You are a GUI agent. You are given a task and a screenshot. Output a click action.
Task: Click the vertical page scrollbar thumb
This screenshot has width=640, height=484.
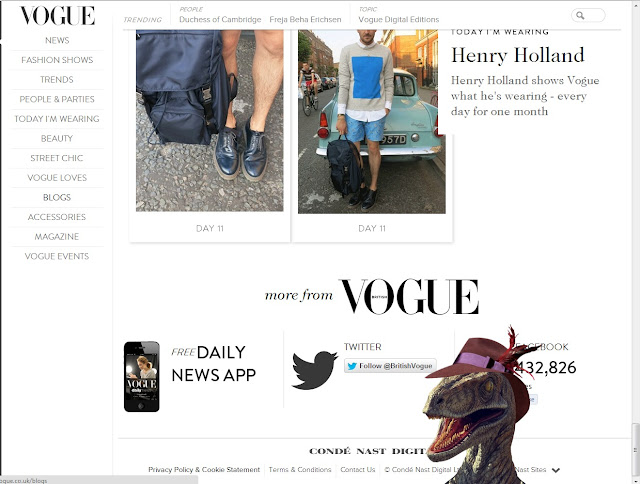[636, 450]
